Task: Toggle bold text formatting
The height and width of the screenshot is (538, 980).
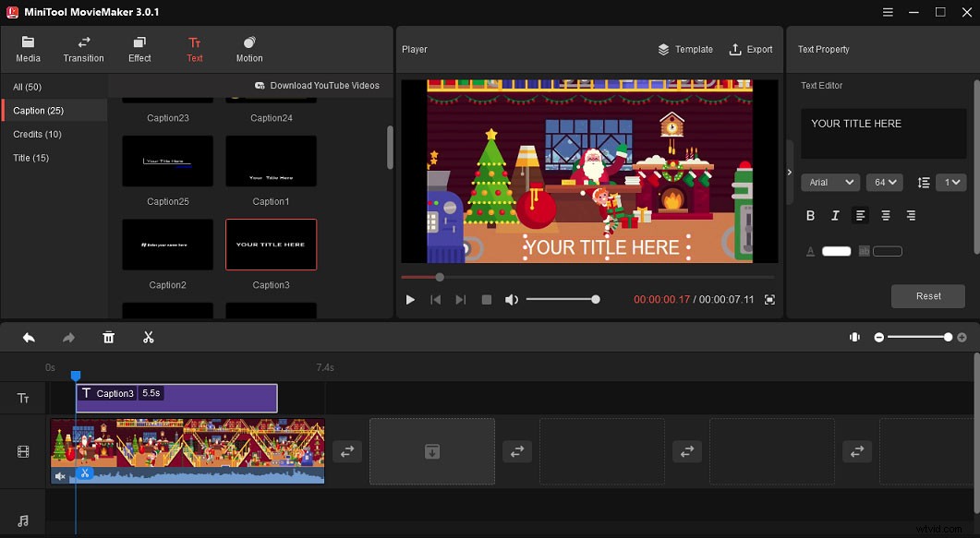Action: point(810,215)
